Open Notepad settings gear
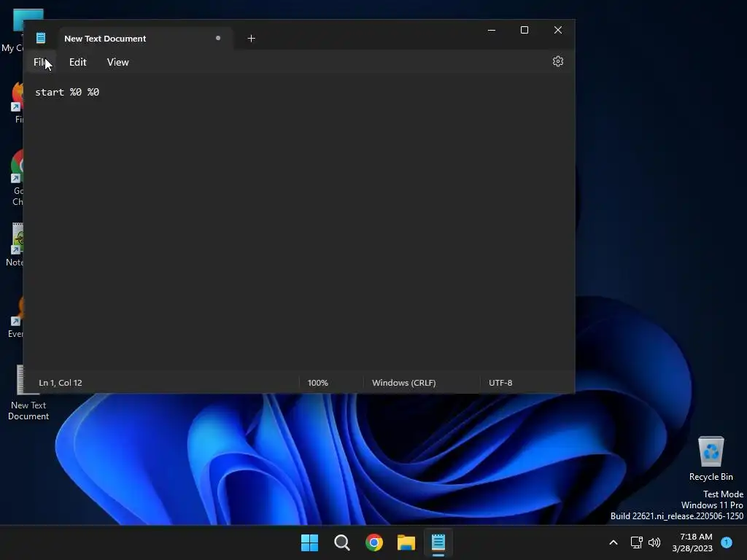 tap(558, 61)
